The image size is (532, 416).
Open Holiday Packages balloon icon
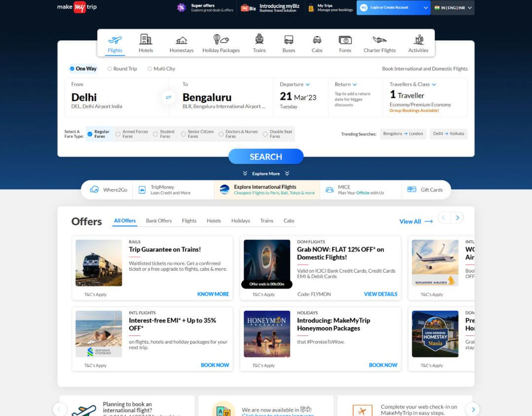coord(221,40)
